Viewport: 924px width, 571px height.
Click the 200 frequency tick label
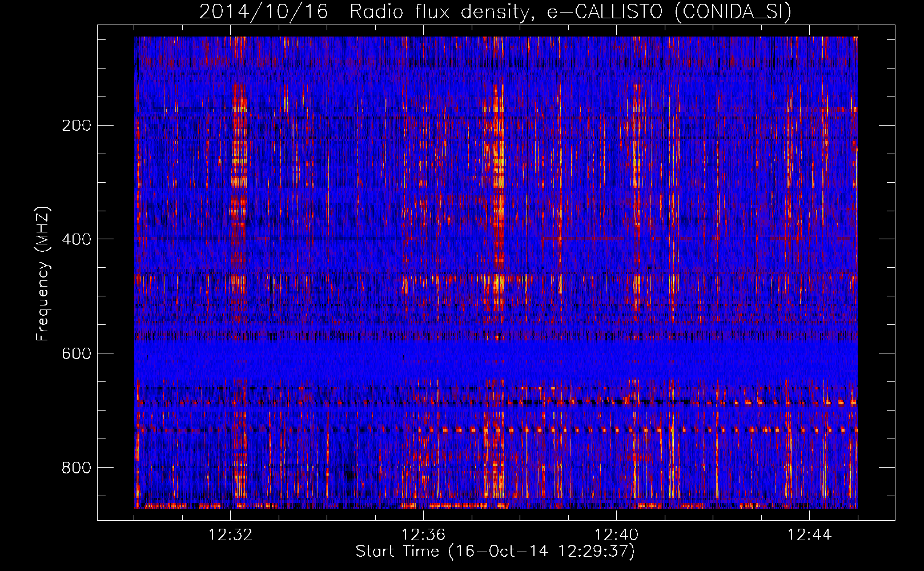coord(77,126)
